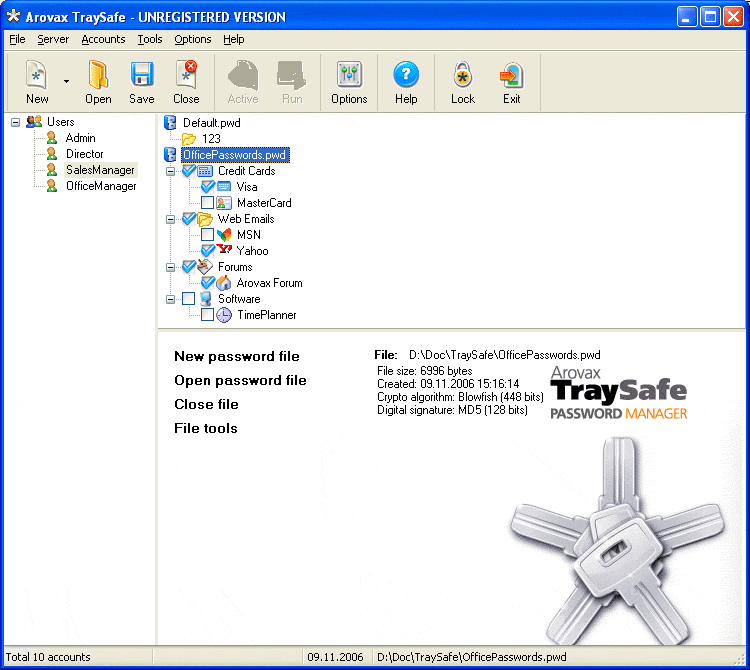Click the 123 folder icon
Screen dimensions: 750x670
pos(189,139)
